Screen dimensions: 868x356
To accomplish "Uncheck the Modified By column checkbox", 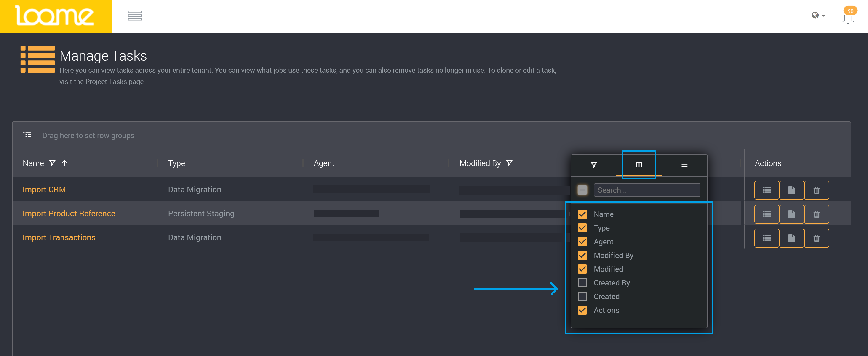I will [x=582, y=255].
